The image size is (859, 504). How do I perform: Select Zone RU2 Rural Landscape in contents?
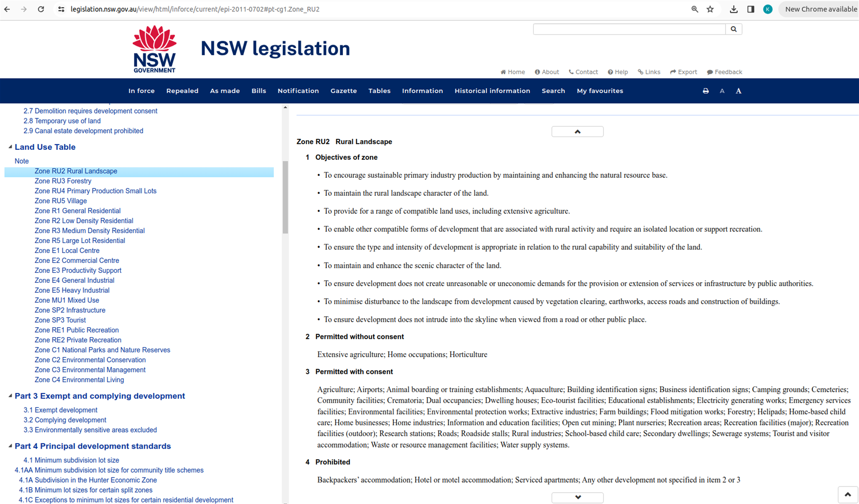pos(76,171)
